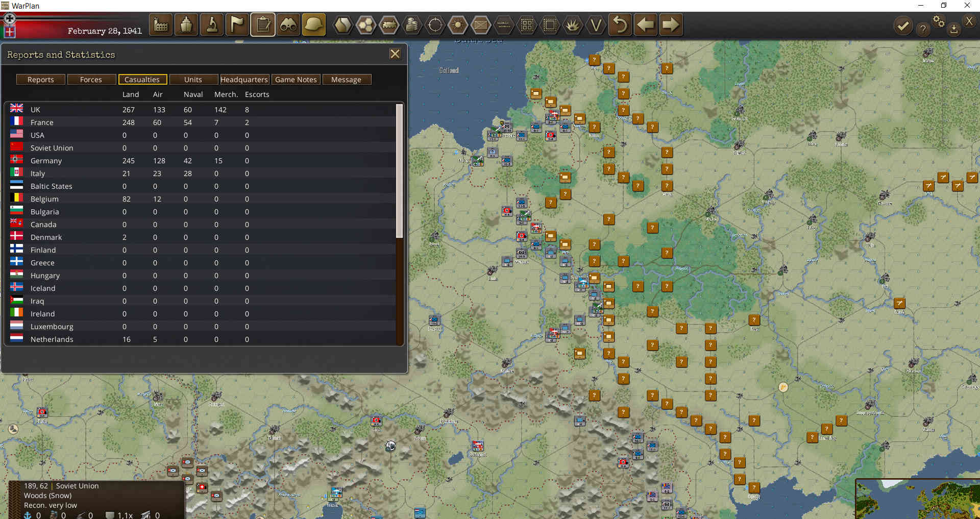Select previous unit with left arrow
980x519 pixels.
click(646, 24)
